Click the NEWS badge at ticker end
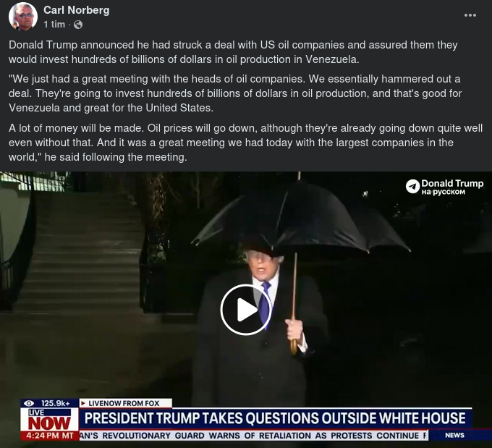Viewport: 492px width, 448px height. pyautogui.click(x=454, y=435)
